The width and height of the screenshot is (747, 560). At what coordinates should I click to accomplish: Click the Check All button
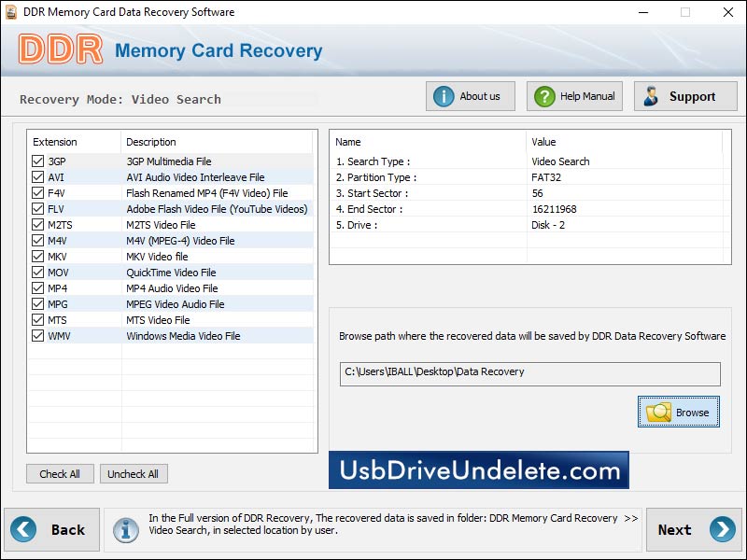pyautogui.click(x=60, y=474)
